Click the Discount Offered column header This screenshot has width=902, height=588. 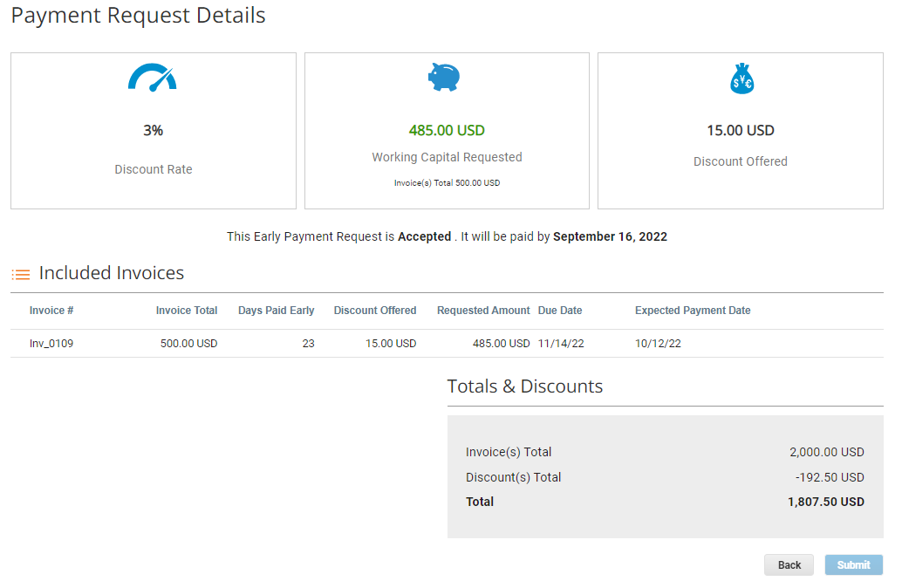pos(375,311)
